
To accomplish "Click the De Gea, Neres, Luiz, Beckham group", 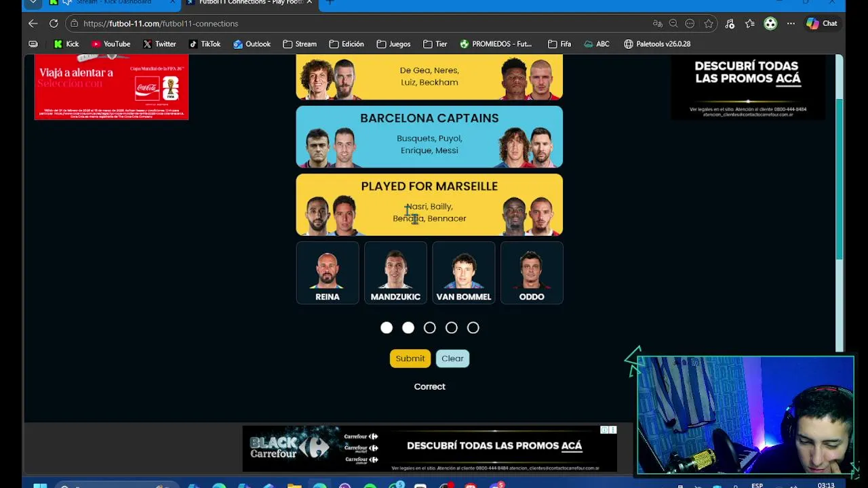I will (429, 77).
